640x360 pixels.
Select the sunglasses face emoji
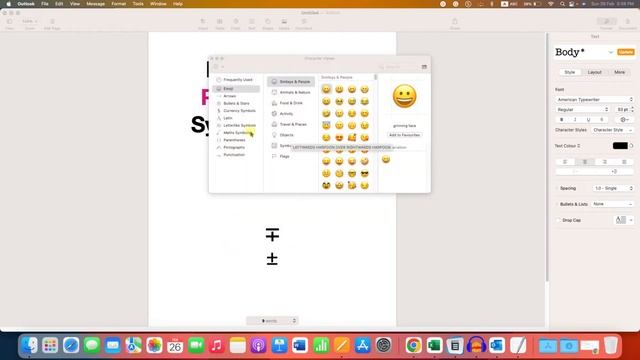(364, 173)
